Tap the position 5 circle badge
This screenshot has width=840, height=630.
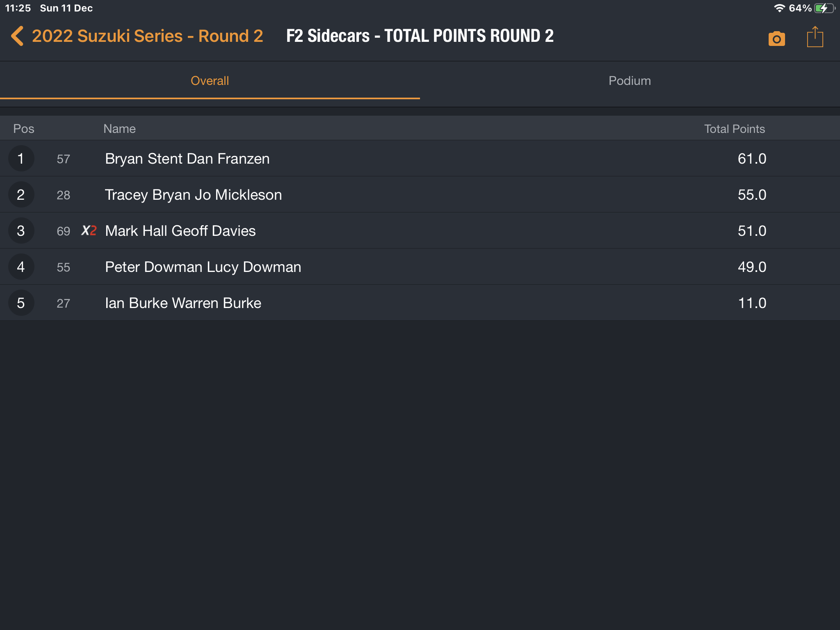pos(21,303)
